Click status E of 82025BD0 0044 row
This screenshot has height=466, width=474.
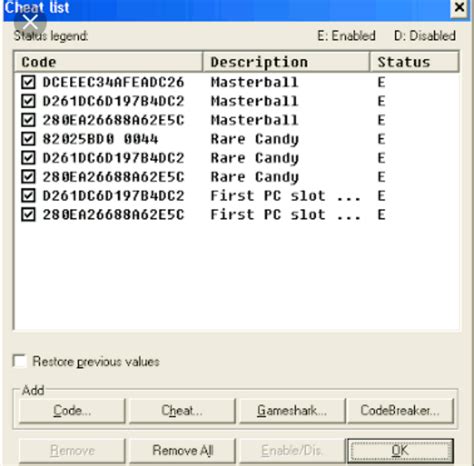coord(381,139)
